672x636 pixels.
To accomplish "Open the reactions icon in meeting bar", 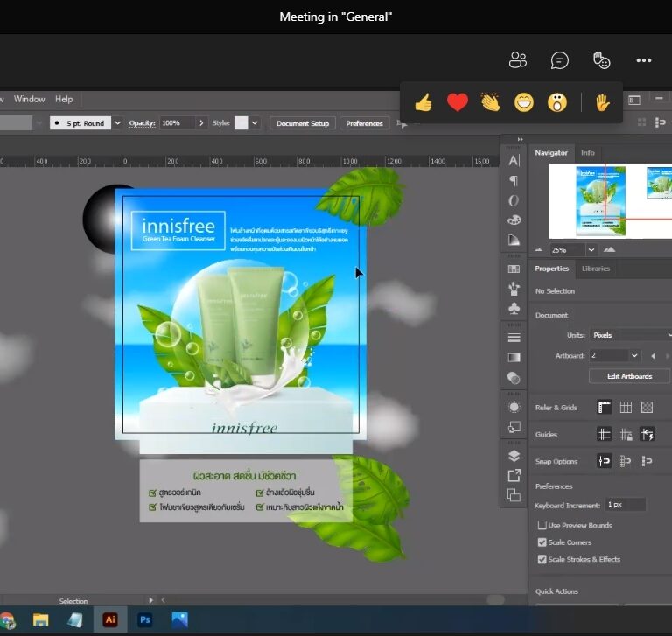I will (602, 60).
